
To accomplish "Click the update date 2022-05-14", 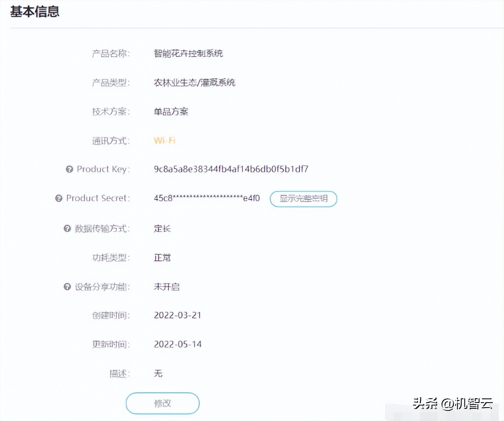I will (x=178, y=344).
